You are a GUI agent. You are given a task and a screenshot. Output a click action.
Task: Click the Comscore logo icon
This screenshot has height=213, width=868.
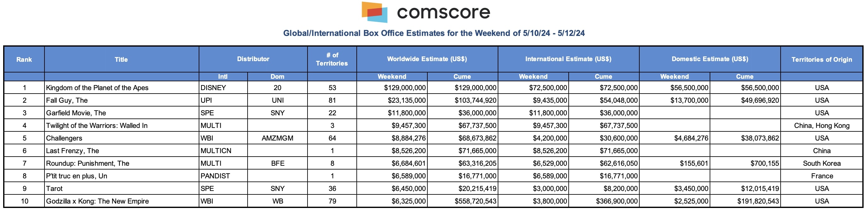coord(374,12)
